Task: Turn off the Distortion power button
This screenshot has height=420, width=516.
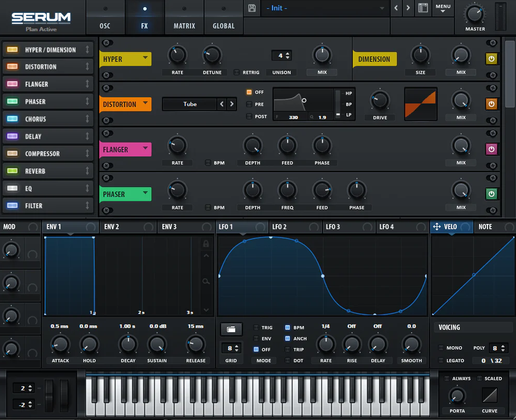Action: 491,104
